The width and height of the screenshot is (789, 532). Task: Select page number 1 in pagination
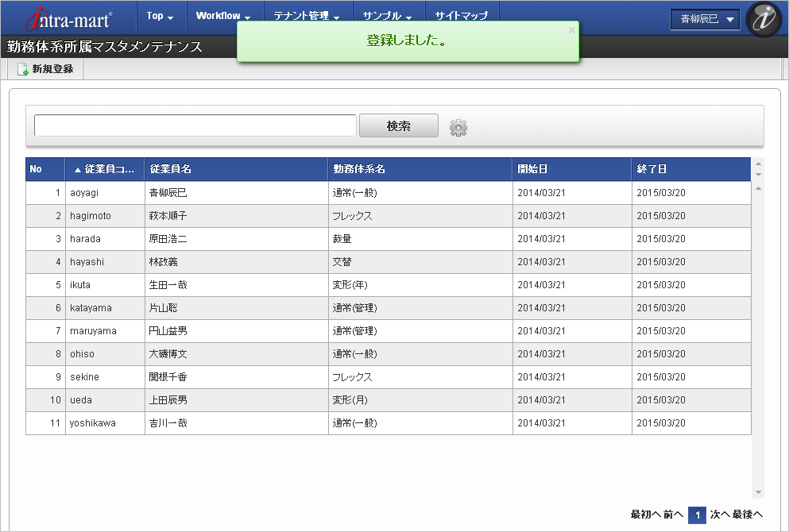coord(696,515)
